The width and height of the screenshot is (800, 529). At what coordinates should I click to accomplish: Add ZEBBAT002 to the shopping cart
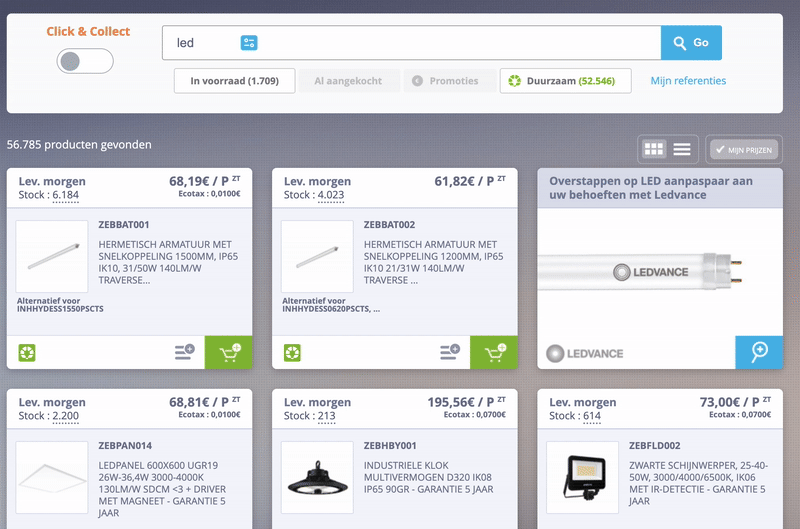(x=494, y=352)
